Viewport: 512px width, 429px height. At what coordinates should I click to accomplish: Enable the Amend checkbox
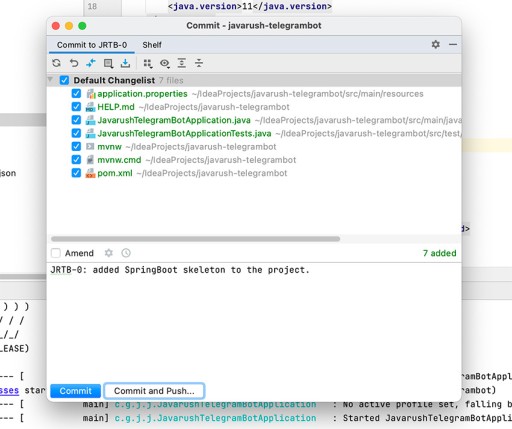pyautogui.click(x=56, y=253)
